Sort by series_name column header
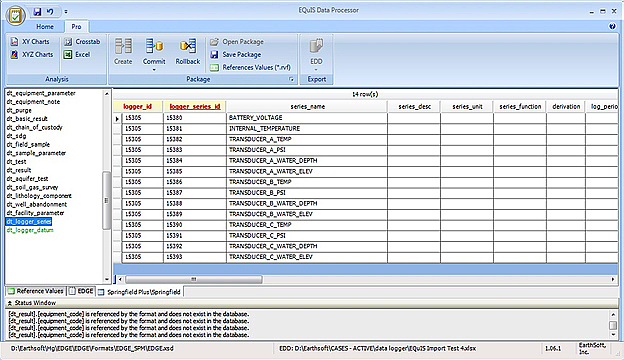 [x=307, y=107]
